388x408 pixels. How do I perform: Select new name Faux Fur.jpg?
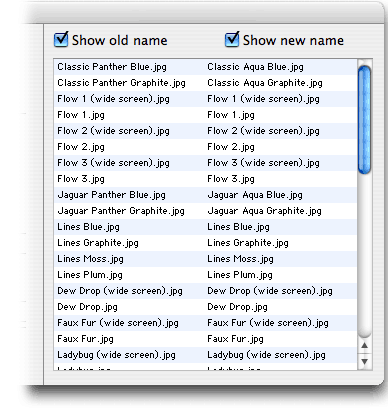[x=235, y=339]
